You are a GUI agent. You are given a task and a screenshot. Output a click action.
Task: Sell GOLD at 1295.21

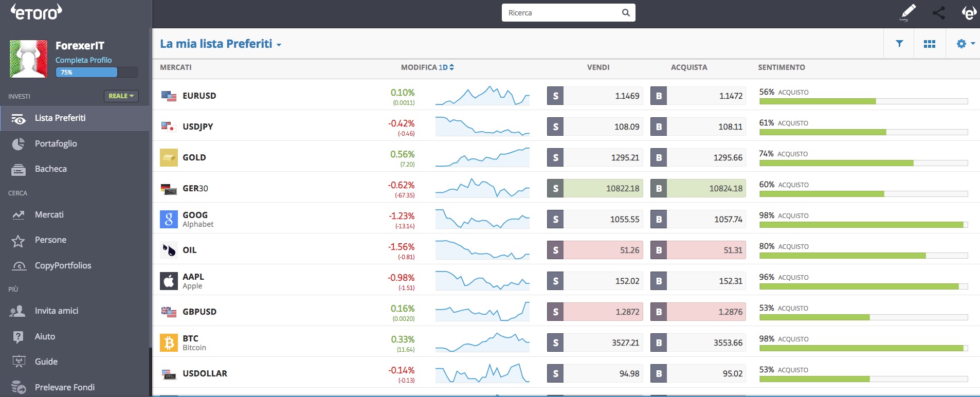[595, 157]
